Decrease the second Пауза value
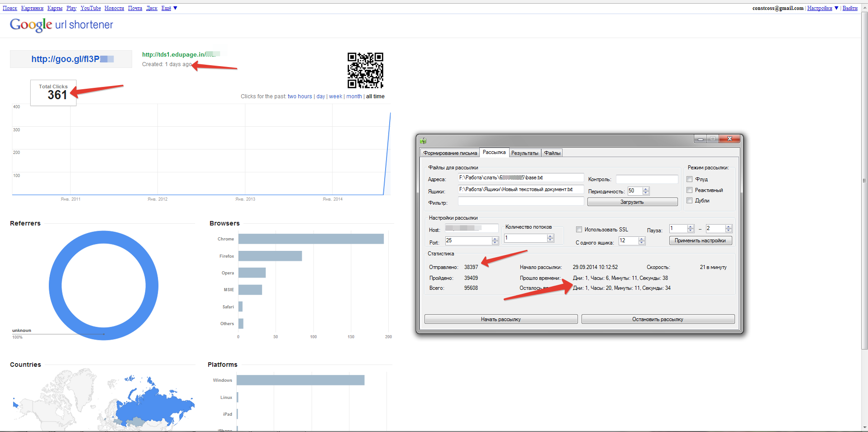 click(729, 230)
